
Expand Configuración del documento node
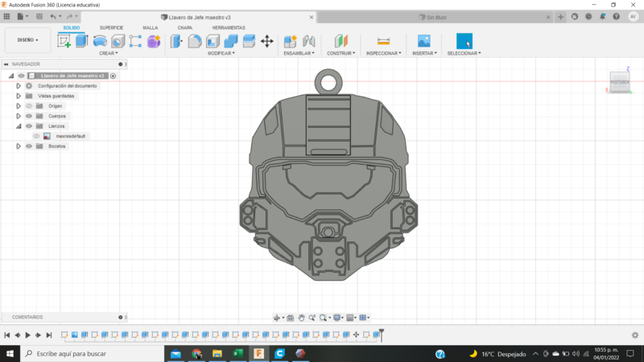(19, 86)
